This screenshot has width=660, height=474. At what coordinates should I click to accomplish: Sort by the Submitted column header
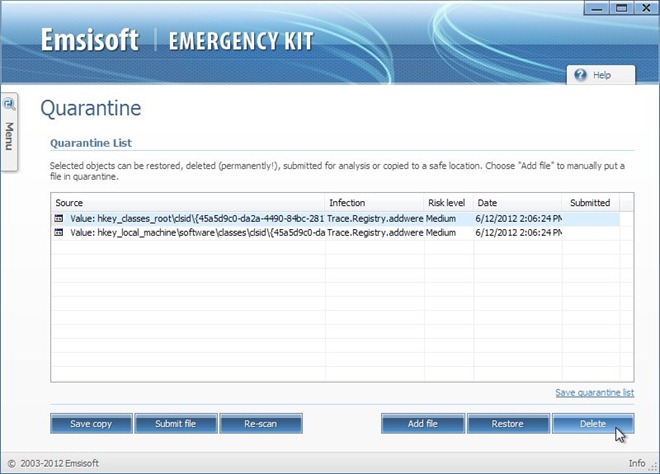(x=591, y=202)
